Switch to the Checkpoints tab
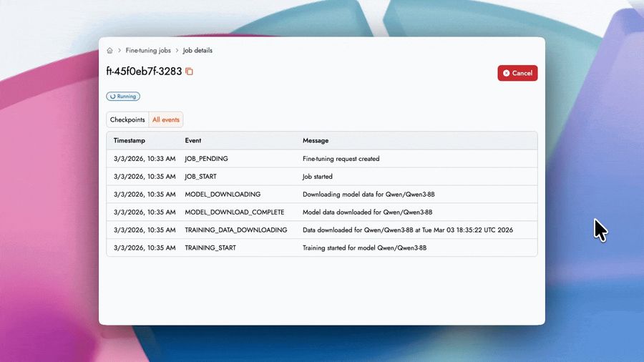 tap(127, 119)
